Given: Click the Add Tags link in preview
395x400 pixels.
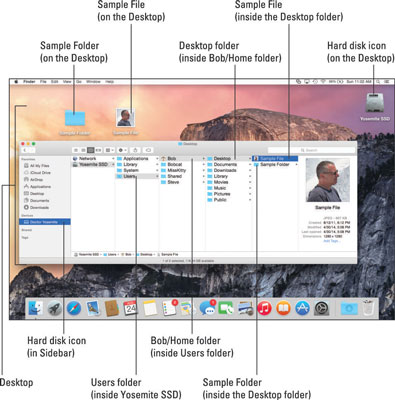Looking at the screenshot, I should pyautogui.click(x=332, y=241).
